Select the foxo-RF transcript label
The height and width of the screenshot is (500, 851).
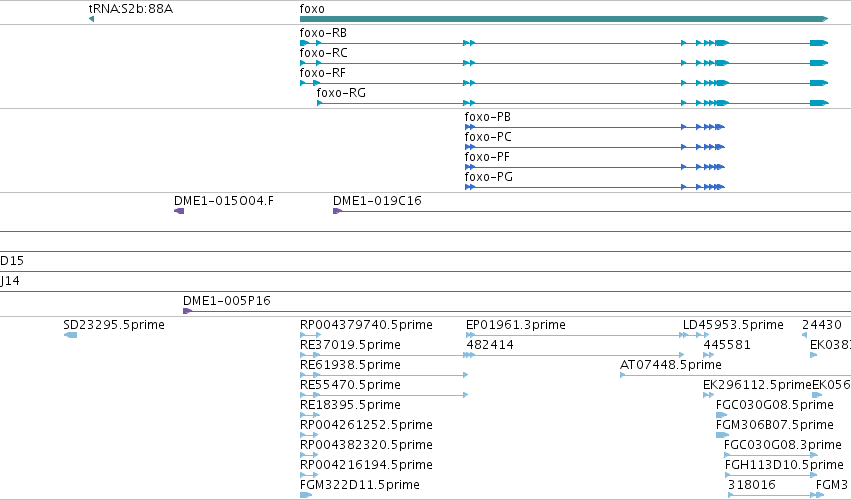tap(322, 73)
